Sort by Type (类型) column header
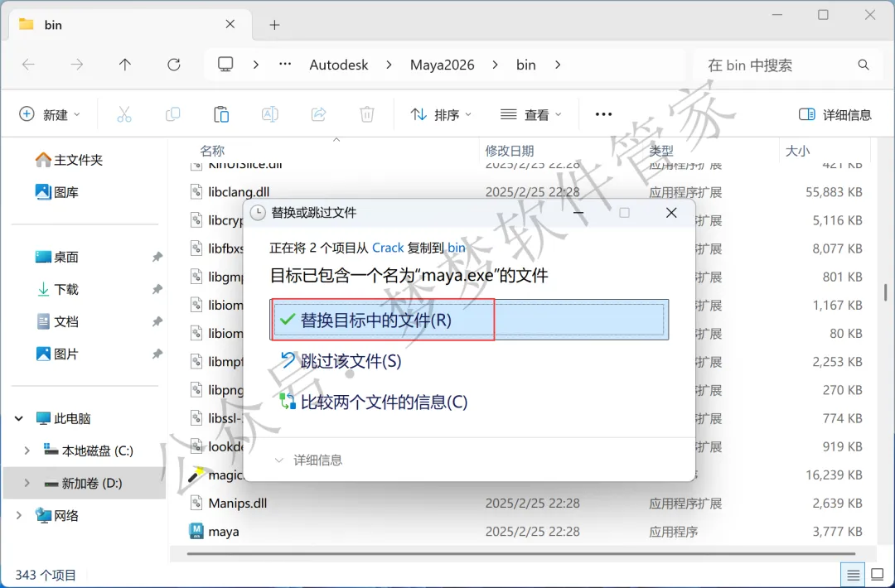This screenshot has height=588, width=895. [x=661, y=151]
